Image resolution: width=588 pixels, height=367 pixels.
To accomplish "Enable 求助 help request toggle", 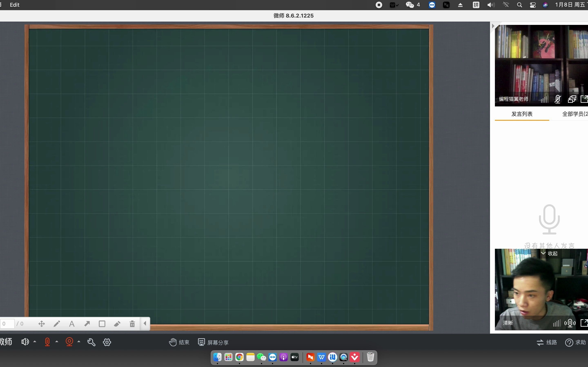I will click(577, 342).
